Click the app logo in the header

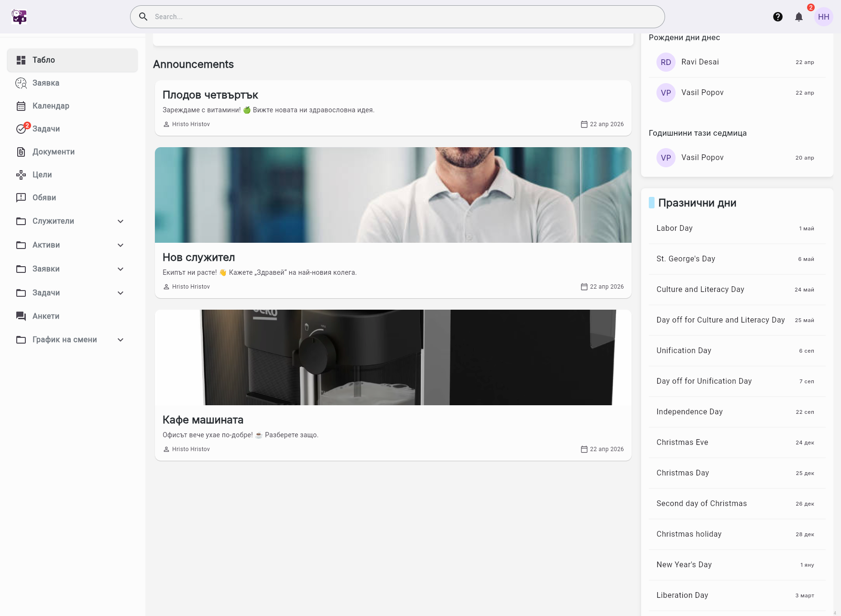pos(19,17)
